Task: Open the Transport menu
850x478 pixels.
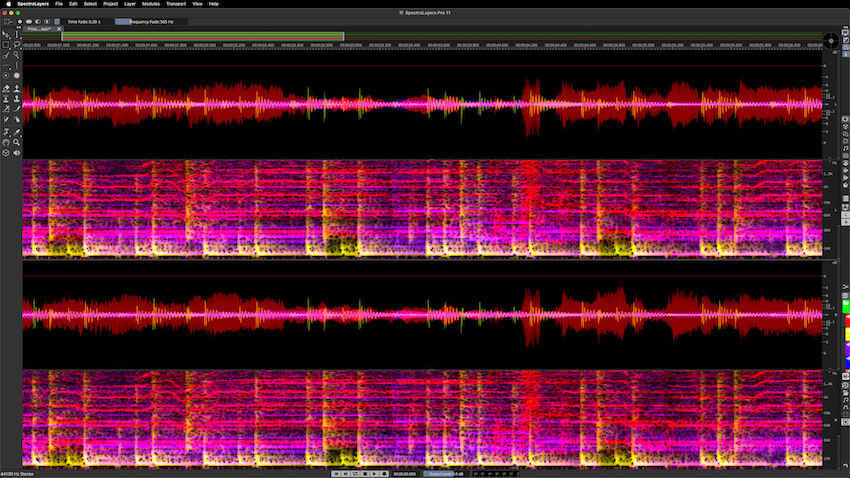Action: coord(176,4)
